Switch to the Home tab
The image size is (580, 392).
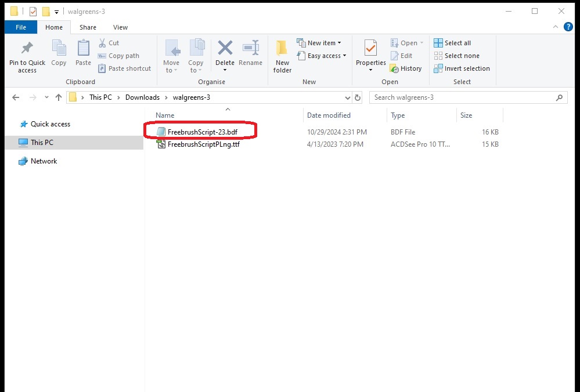(x=54, y=27)
